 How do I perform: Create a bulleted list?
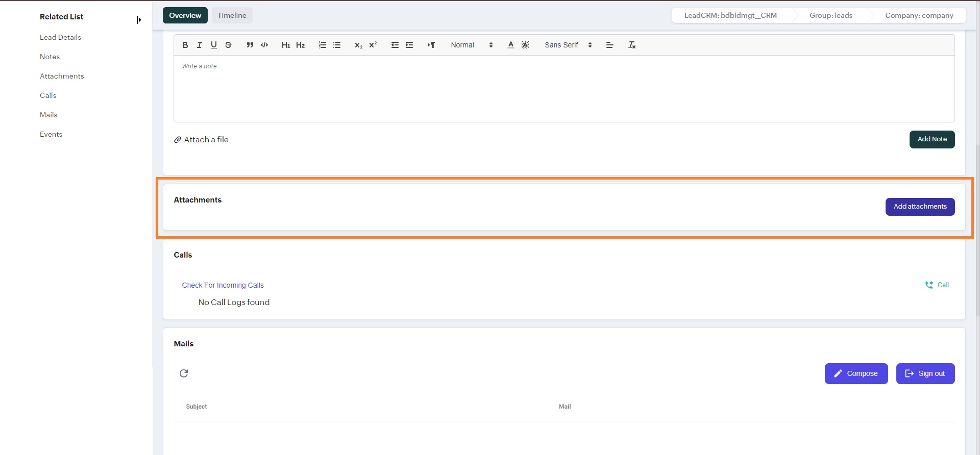point(337,45)
